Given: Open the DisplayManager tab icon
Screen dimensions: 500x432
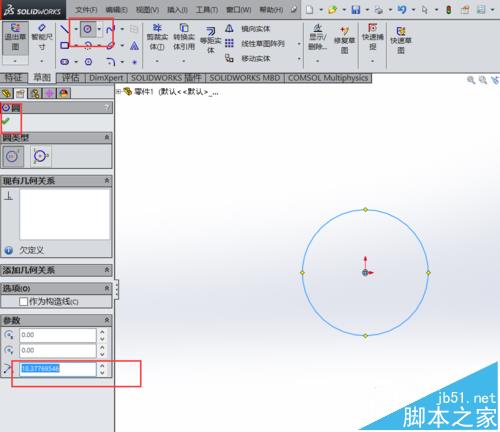Looking at the screenshot, I should (64, 93).
